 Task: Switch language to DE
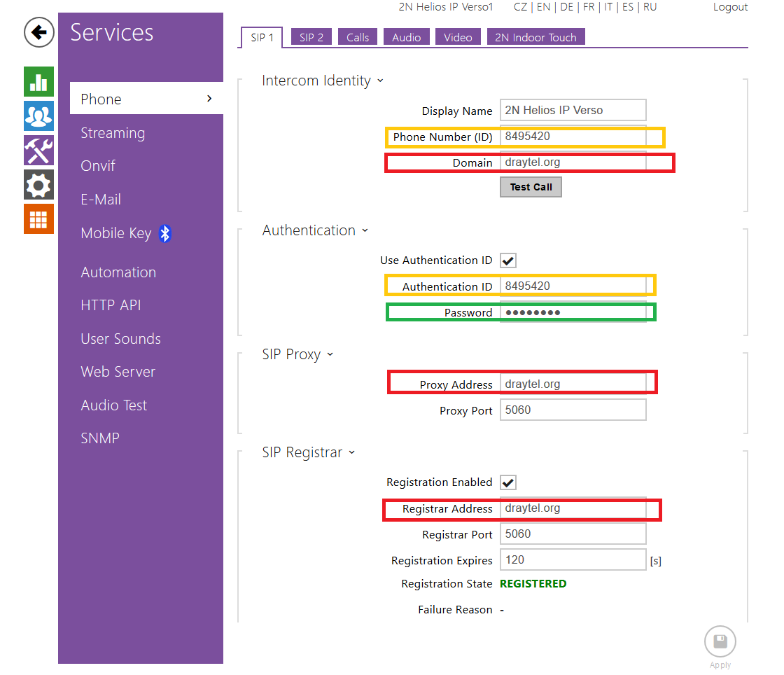tap(566, 7)
